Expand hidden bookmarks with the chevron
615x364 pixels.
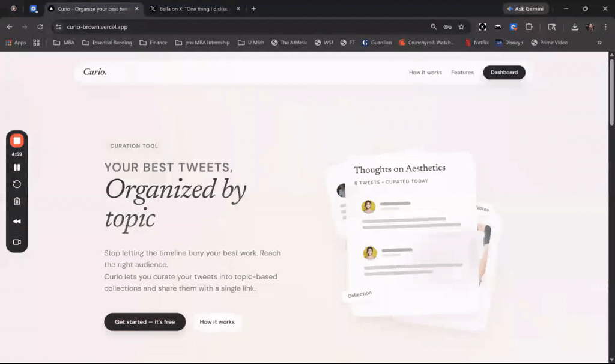click(599, 43)
